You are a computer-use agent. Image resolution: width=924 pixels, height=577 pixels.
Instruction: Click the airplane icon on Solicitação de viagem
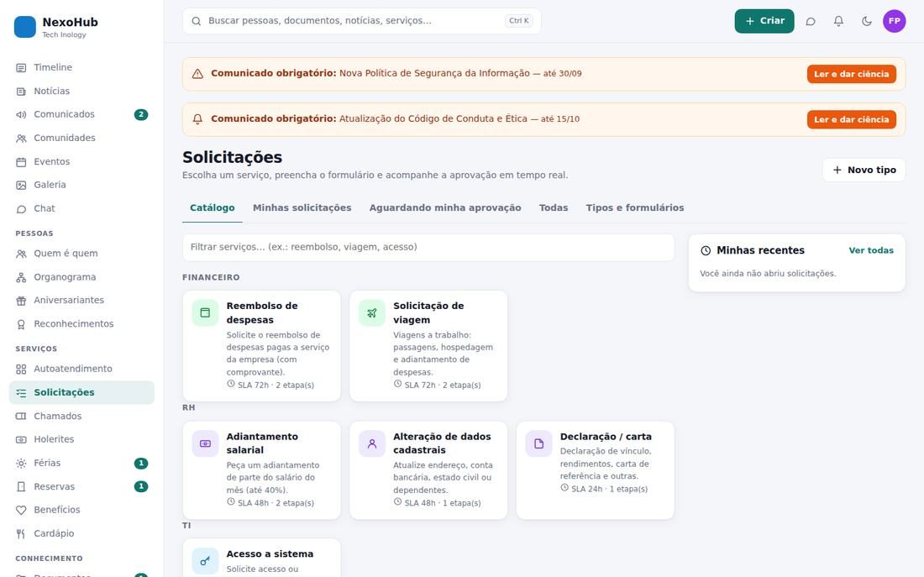click(372, 313)
